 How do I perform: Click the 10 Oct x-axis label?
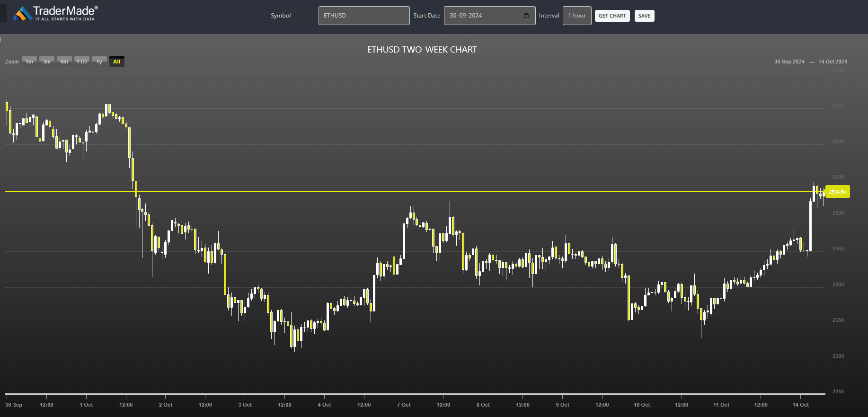pyautogui.click(x=642, y=405)
